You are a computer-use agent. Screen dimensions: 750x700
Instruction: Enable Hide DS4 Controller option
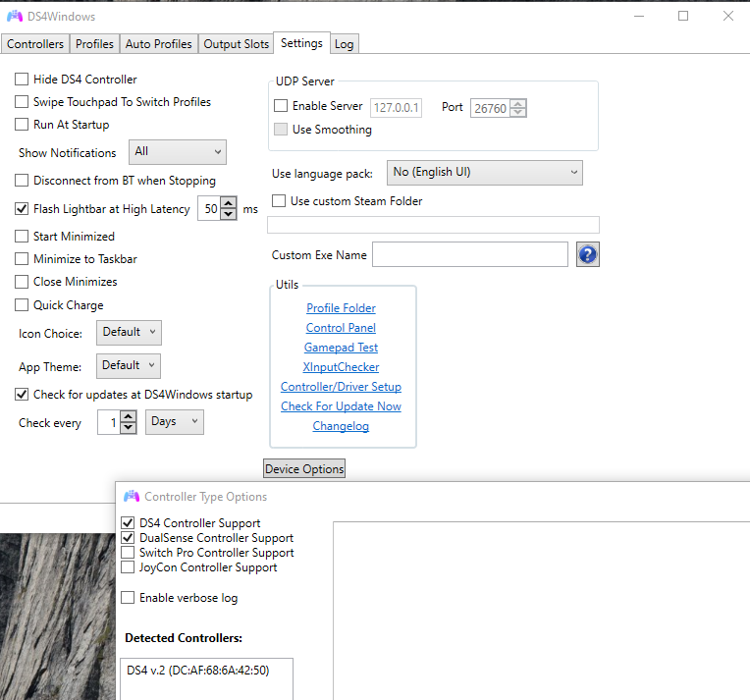(22, 79)
